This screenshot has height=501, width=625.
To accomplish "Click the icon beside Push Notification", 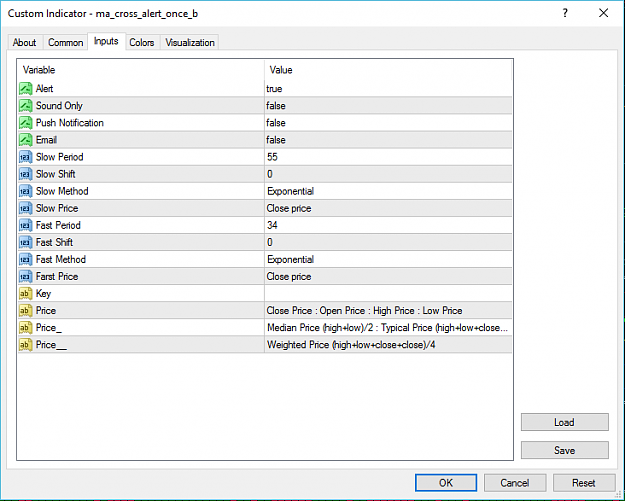I will pyautogui.click(x=26, y=123).
